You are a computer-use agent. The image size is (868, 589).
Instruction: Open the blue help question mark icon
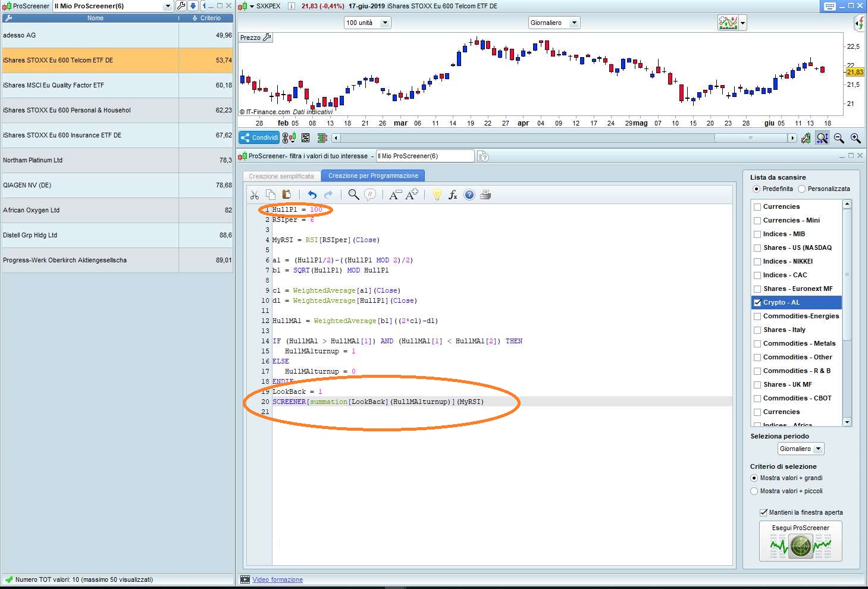click(x=469, y=195)
